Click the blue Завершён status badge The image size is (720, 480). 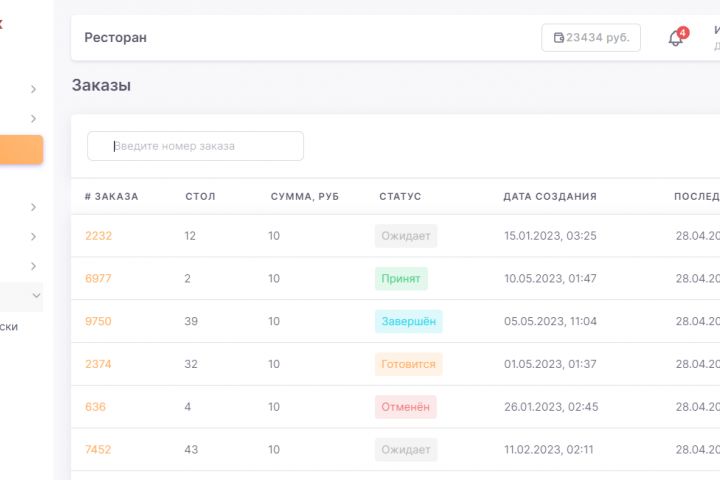408,321
